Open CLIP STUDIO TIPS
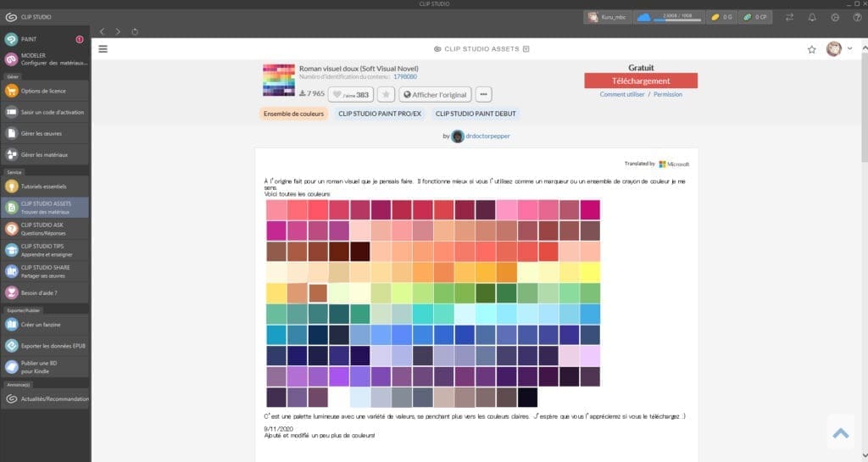This screenshot has height=462, width=868. click(44, 250)
